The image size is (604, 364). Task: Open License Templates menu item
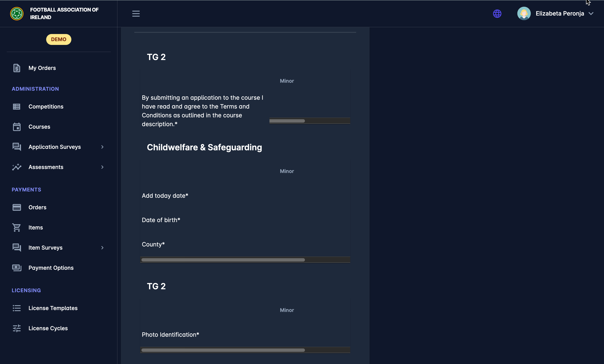tap(53, 308)
